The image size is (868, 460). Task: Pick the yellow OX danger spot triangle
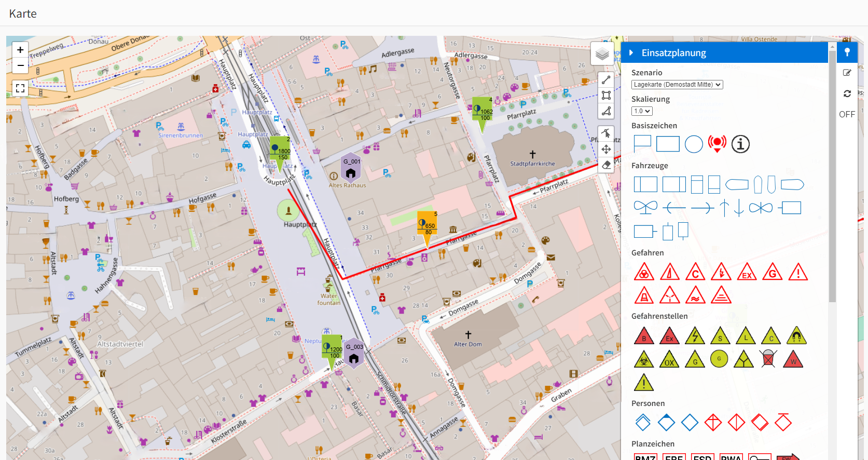669,359
